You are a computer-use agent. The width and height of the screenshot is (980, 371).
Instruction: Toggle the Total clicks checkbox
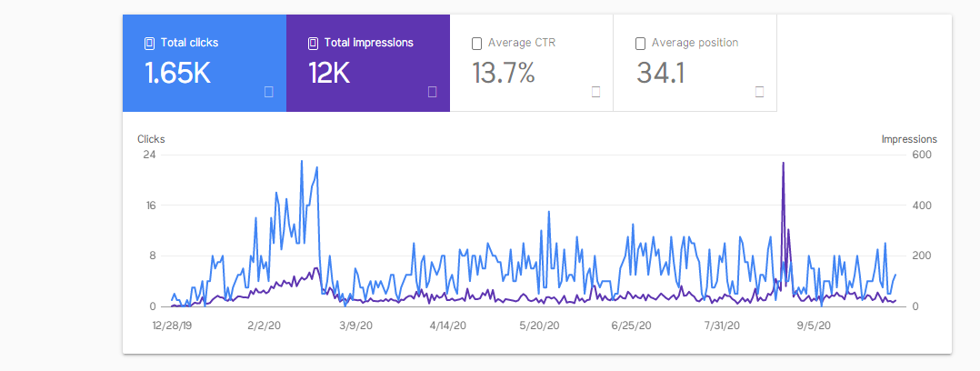(149, 43)
